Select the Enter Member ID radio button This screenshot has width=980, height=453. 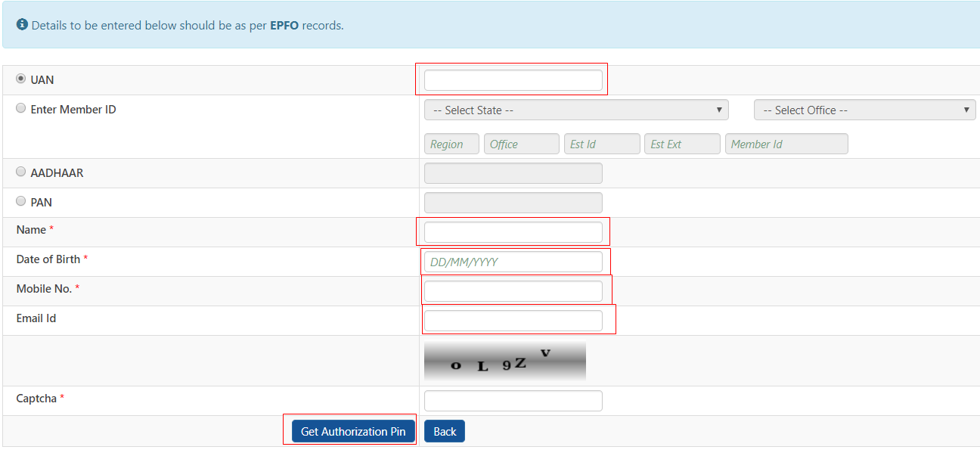tap(21, 107)
